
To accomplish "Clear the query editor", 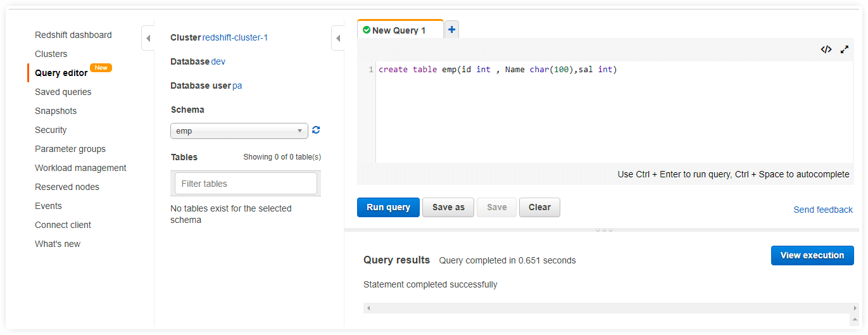I will (x=539, y=207).
